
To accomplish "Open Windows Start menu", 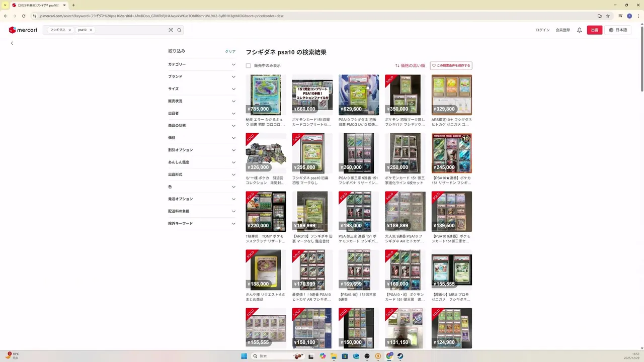I will pos(244,356).
